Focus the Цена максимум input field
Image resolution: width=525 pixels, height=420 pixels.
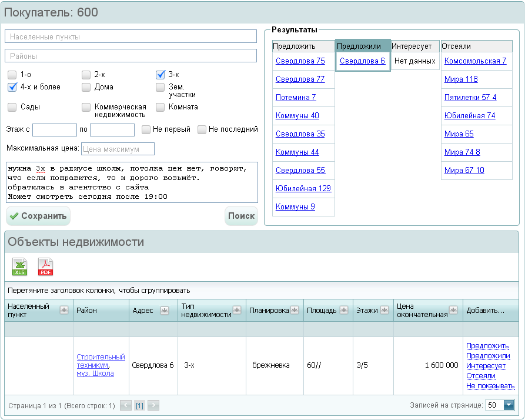[118, 149]
